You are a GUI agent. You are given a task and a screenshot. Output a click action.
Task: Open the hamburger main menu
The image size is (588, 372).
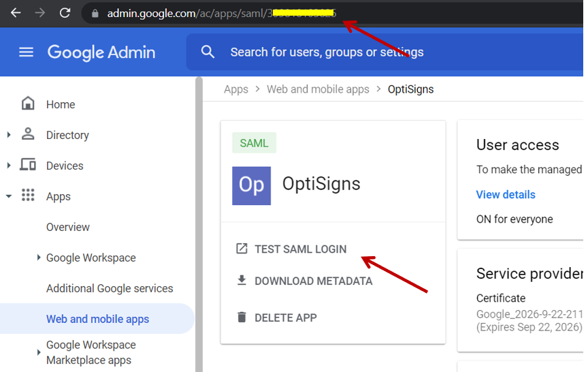coord(26,52)
